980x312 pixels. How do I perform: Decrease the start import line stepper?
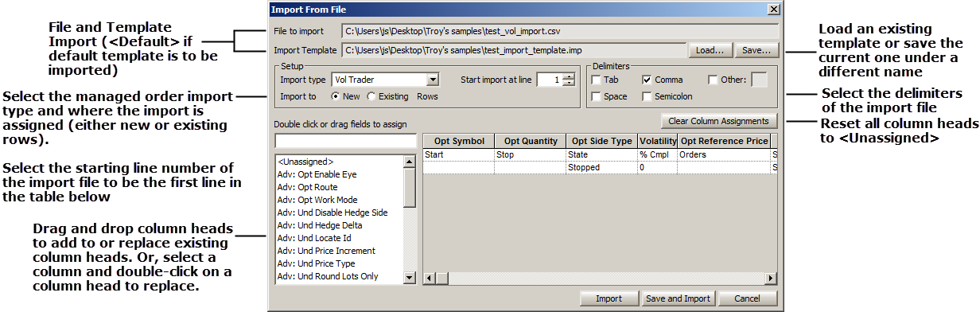click(568, 83)
